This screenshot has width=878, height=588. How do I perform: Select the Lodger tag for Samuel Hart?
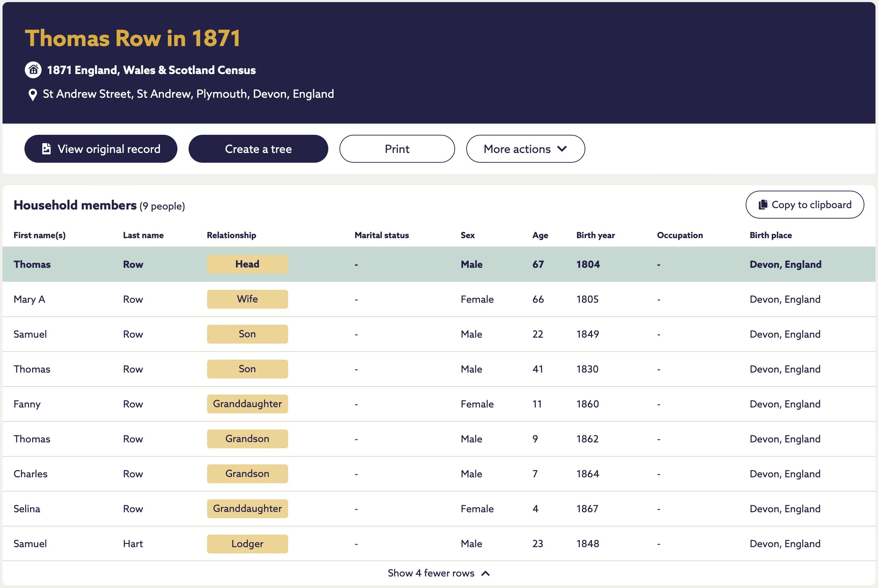[248, 544]
